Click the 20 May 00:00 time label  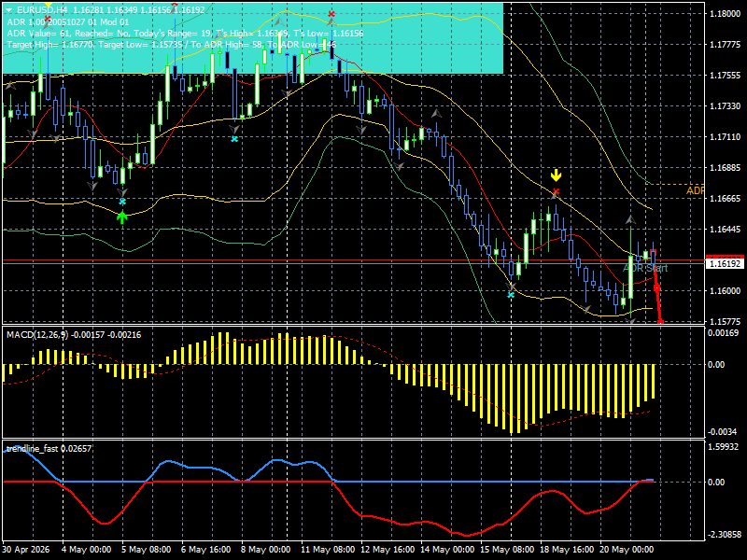pos(626,550)
